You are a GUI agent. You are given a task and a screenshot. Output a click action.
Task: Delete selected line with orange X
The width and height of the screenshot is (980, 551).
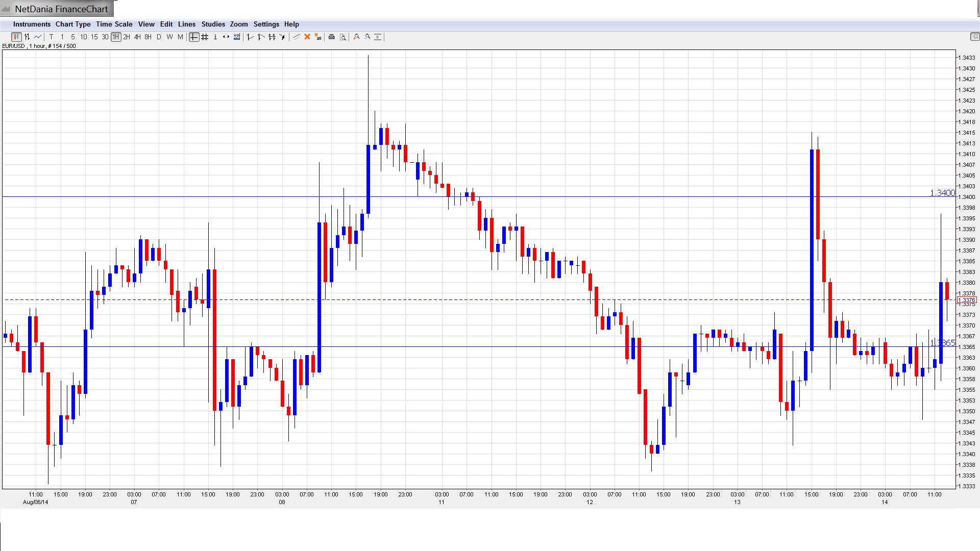[307, 37]
